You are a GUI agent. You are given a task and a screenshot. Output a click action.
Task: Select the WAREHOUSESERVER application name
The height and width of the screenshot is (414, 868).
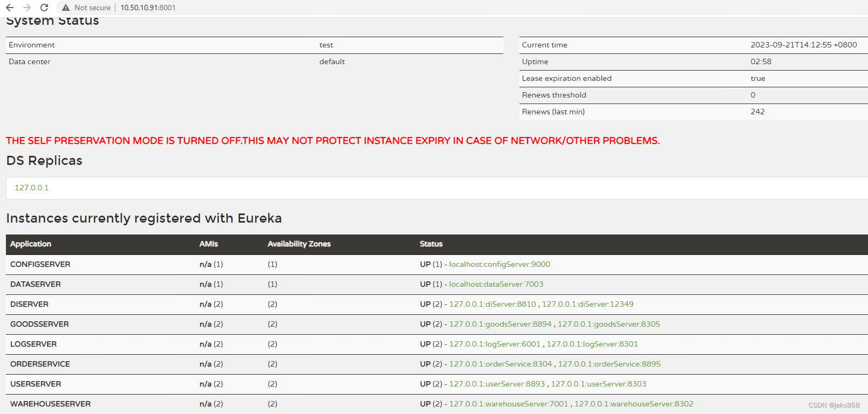tap(50, 404)
